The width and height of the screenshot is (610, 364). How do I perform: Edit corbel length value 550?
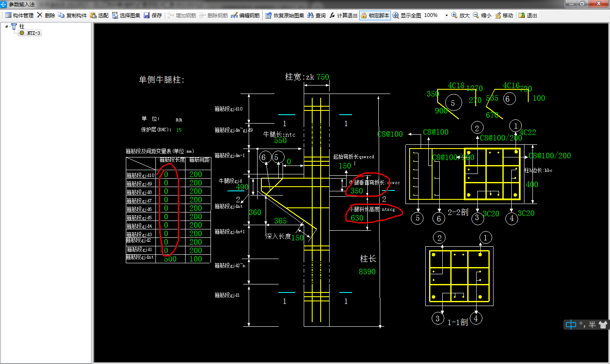[x=280, y=141]
